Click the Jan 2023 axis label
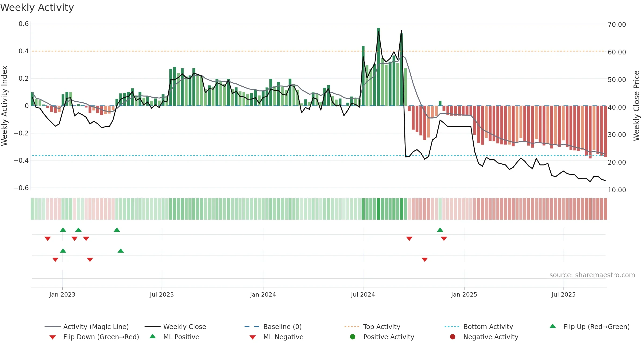Viewport: 644px width, 362px height. [x=62, y=294]
